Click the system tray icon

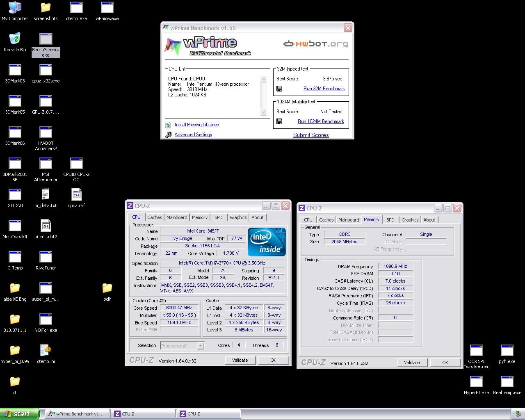[518, 414]
